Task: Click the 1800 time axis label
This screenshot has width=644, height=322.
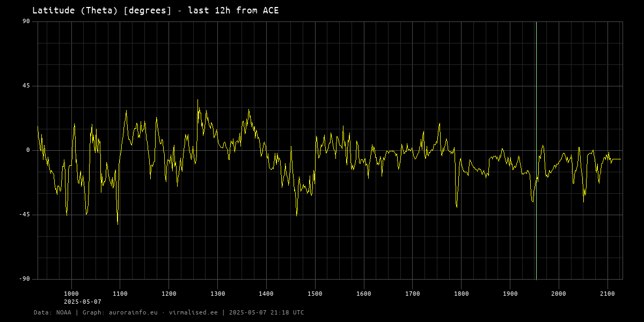Action: (x=461, y=294)
